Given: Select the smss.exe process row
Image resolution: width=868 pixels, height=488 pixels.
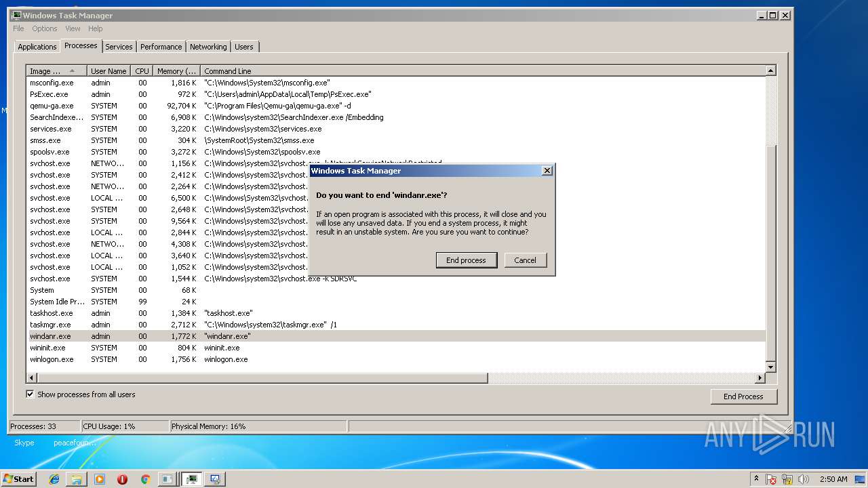Looking at the screenshot, I should pyautogui.click(x=396, y=140).
